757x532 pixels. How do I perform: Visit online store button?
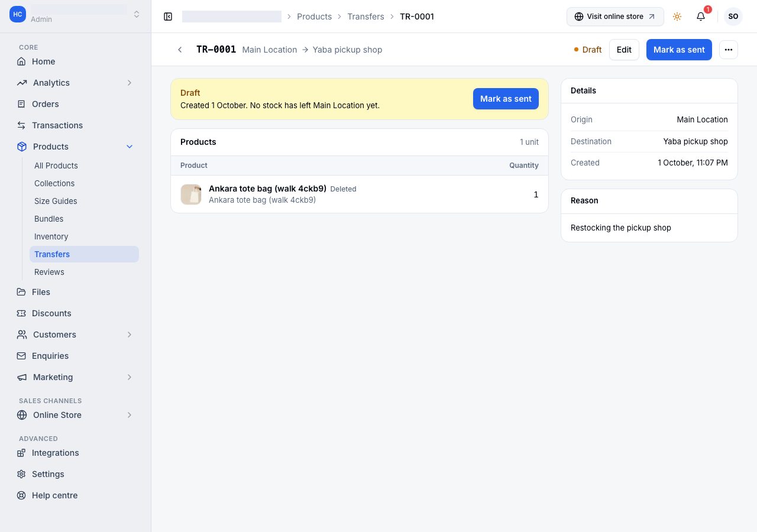pos(615,17)
